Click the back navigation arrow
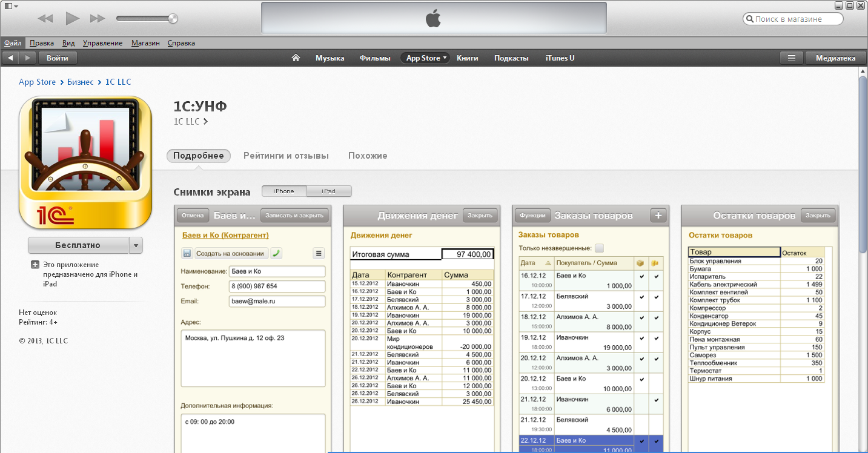Screen dimensions: 868x453 (x=11, y=58)
